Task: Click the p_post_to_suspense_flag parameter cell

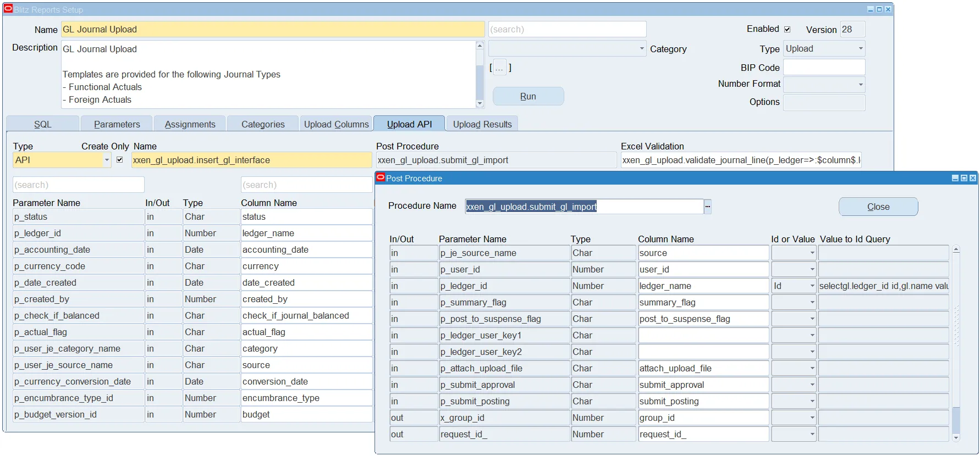Action: click(x=504, y=319)
